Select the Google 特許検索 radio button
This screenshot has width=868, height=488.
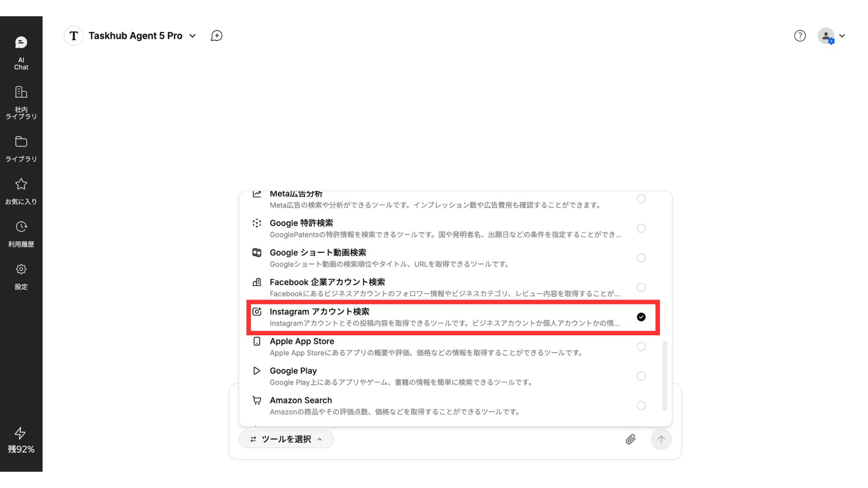[641, 229]
